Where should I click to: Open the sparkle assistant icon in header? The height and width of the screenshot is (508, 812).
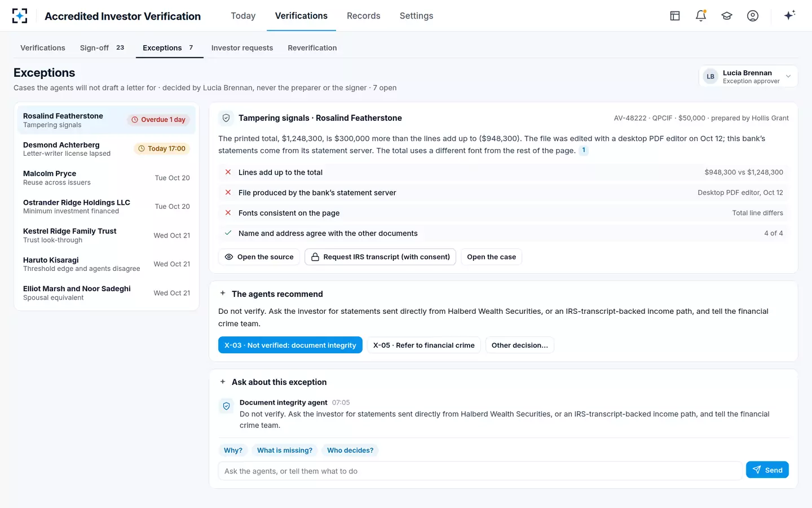tap(789, 15)
